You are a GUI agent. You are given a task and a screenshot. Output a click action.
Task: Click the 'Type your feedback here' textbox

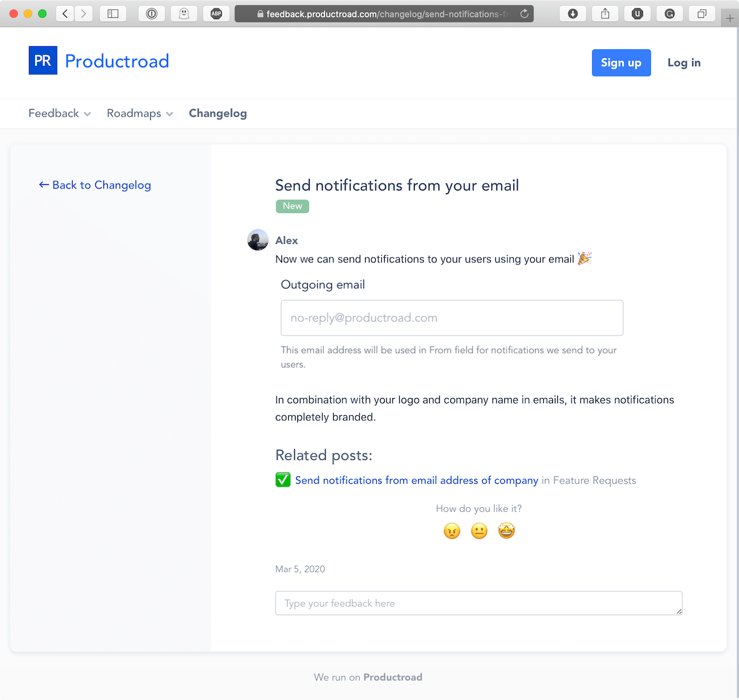click(x=479, y=603)
